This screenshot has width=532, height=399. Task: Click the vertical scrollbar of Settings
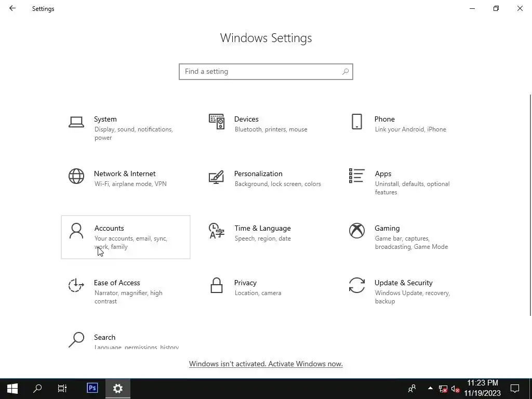(x=530, y=205)
